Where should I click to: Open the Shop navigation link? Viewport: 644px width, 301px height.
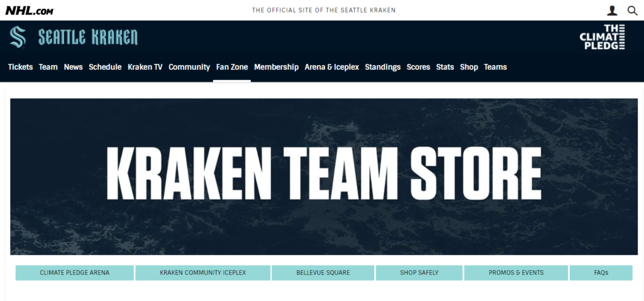pos(469,67)
